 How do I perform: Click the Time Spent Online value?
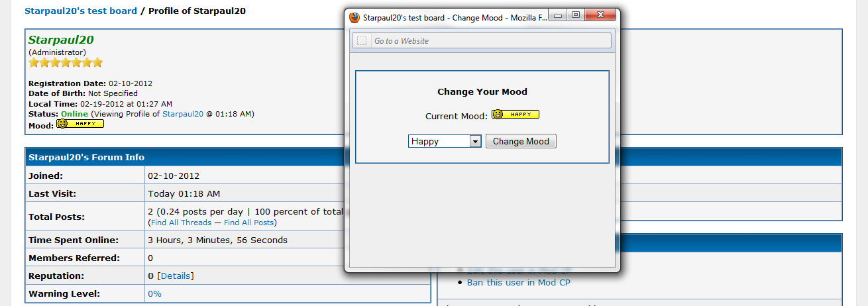click(x=217, y=240)
